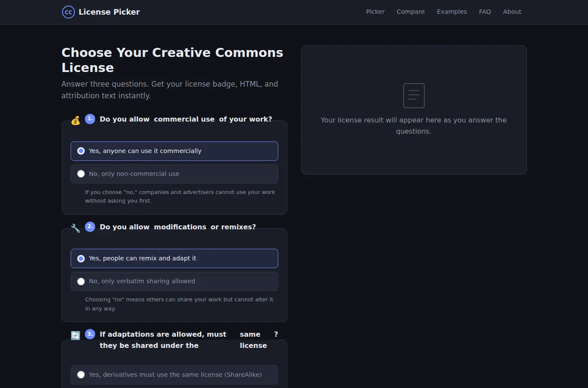Click the number 3 step badge
The width and height of the screenshot is (588, 388).
tap(90, 334)
